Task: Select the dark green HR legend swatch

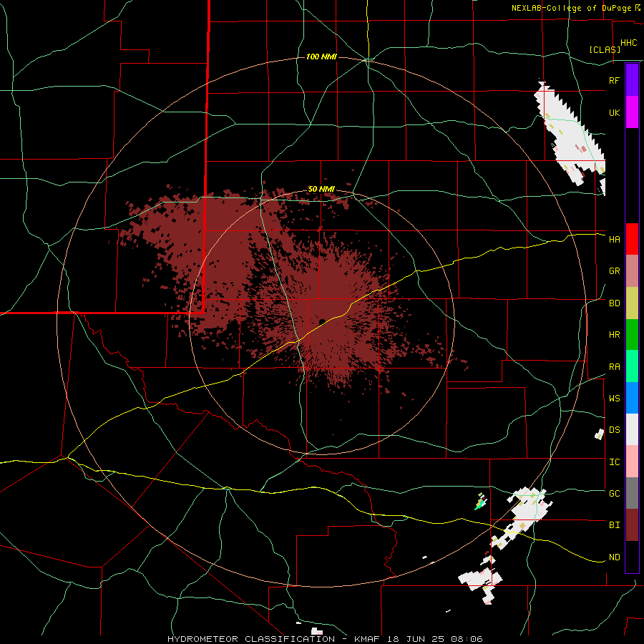Action: click(632, 335)
